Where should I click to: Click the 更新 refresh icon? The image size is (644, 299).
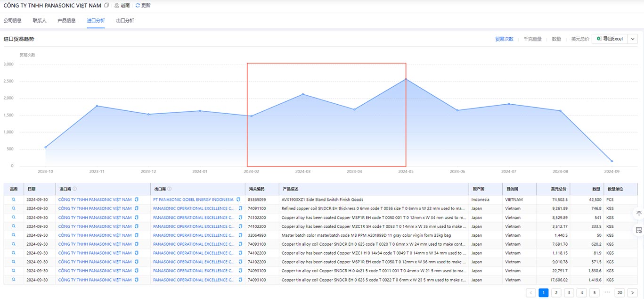(138, 5)
